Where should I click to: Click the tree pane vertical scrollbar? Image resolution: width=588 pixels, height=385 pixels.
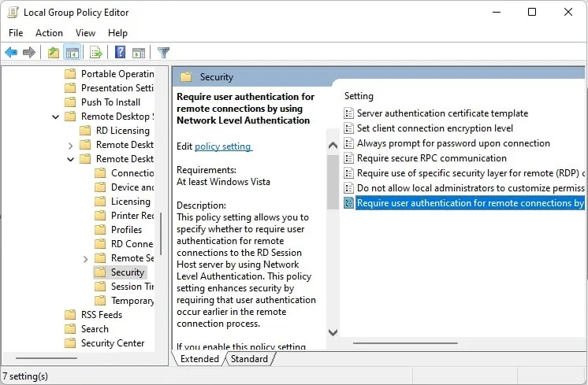(x=161, y=234)
